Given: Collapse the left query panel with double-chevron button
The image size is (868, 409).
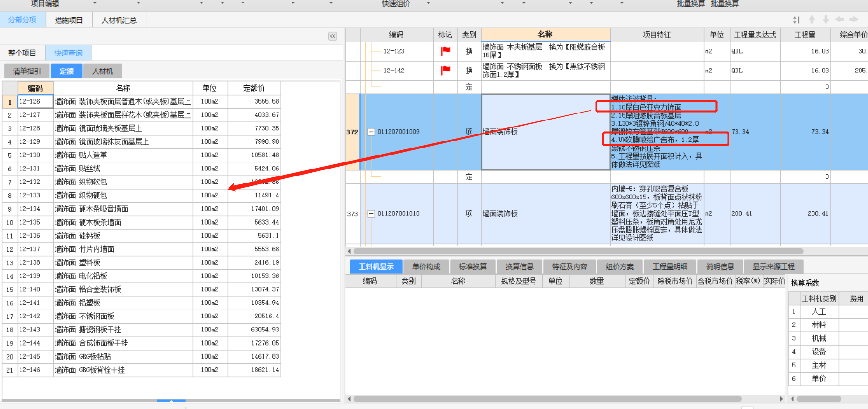Looking at the screenshot, I should [x=333, y=36].
